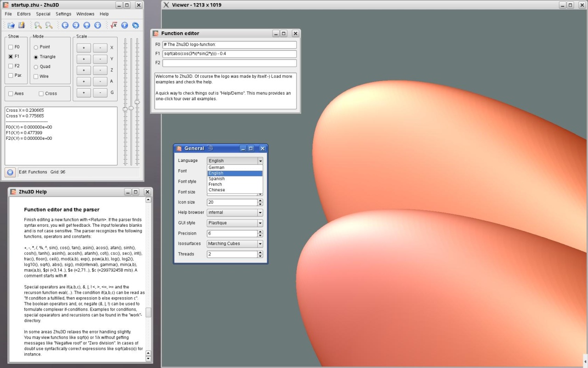The image size is (588, 368).
Task: Select the Quad mode radio button
Action: point(36,67)
